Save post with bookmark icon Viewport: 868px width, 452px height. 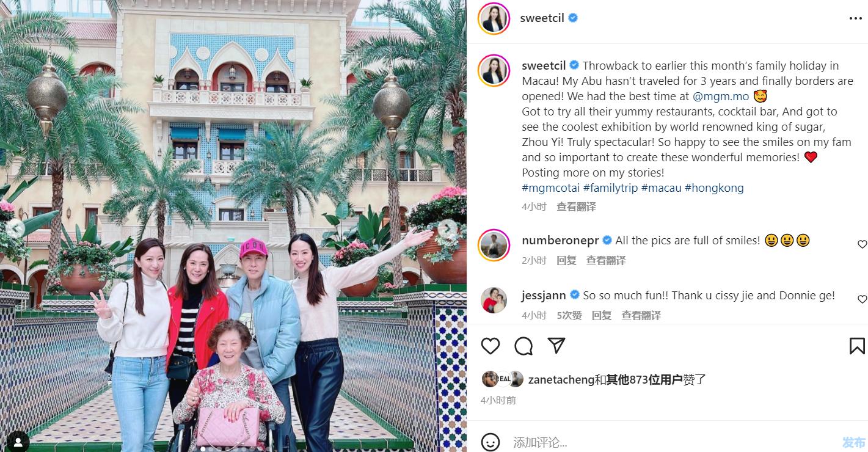(x=857, y=346)
